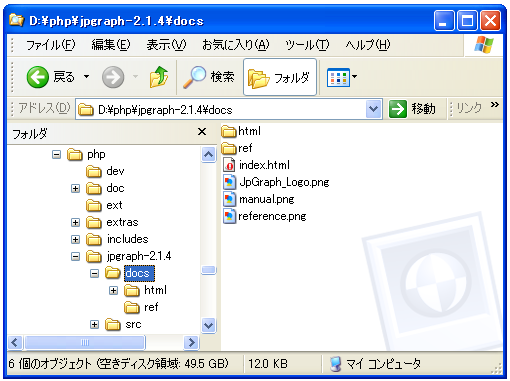
Task: Click the tree vertical scrollbar up arrow
Action: pos(209,155)
